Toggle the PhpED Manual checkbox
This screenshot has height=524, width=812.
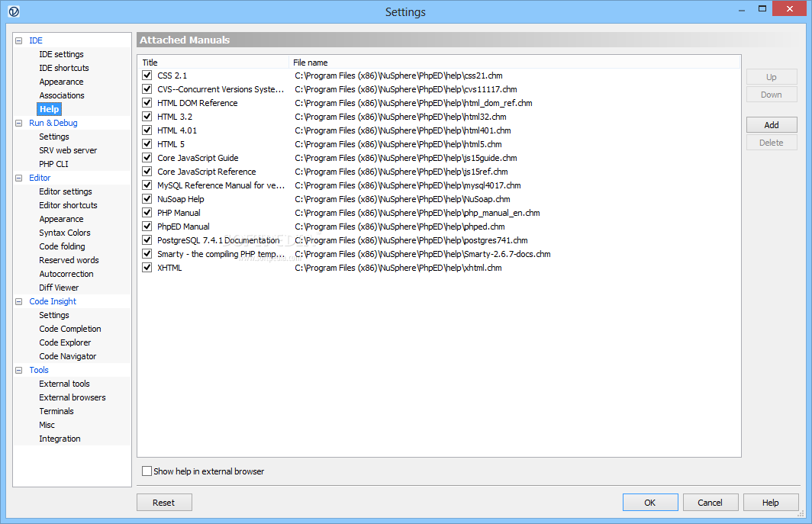click(147, 227)
